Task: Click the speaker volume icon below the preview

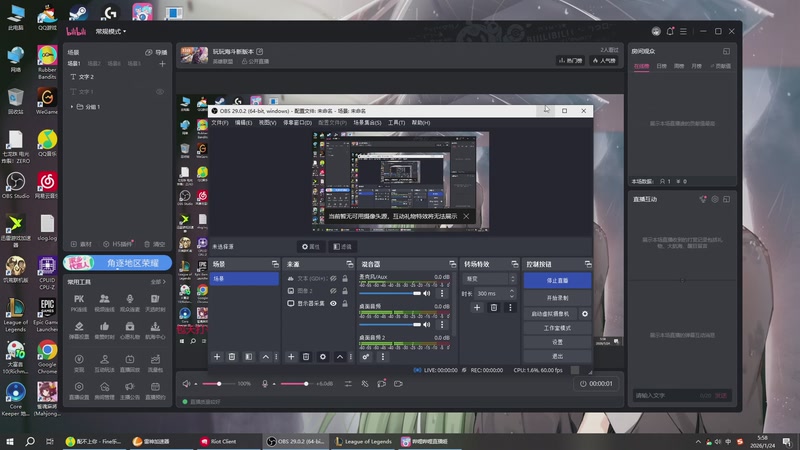Action: [x=186, y=384]
